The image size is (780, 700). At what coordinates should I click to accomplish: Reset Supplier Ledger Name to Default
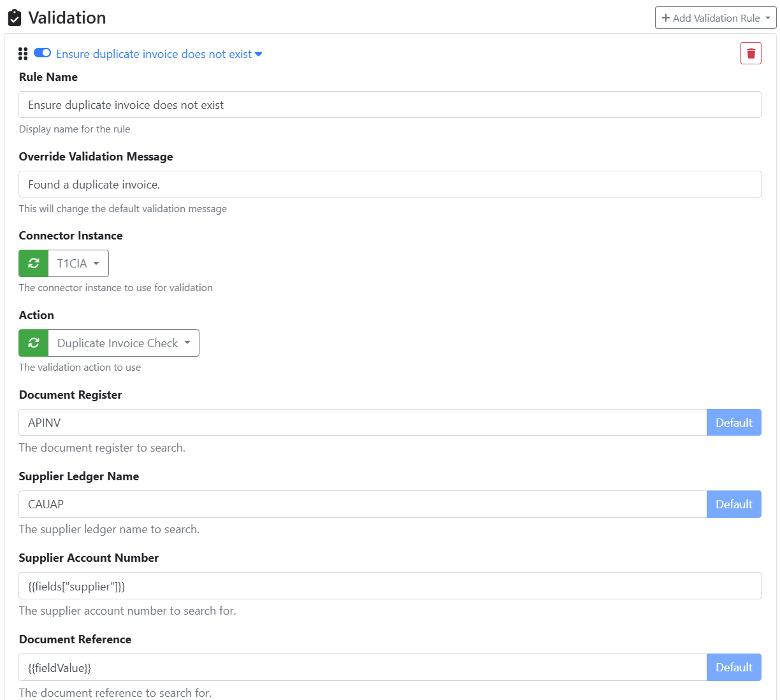[x=733, y=504]
